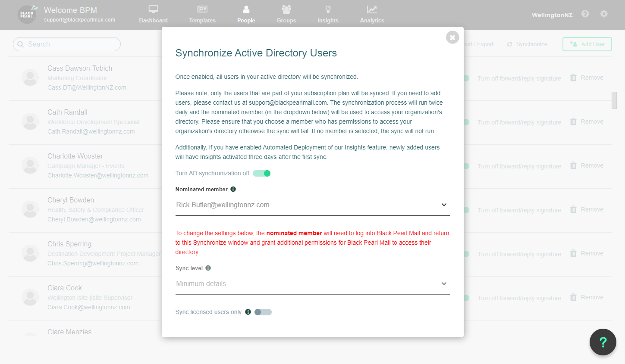Screen dimensions: 625x364
Task: Enable Sync licensed users only
Action: [x=263, y=312]
